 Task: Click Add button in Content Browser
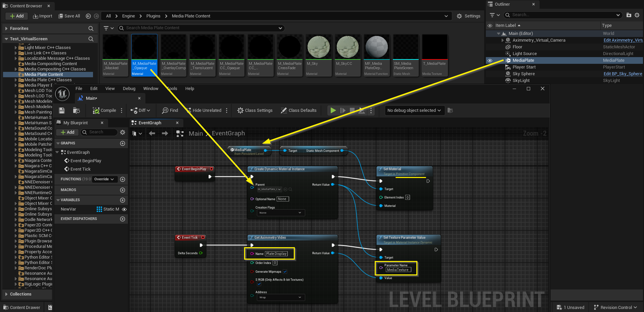(x=17, y=16)
